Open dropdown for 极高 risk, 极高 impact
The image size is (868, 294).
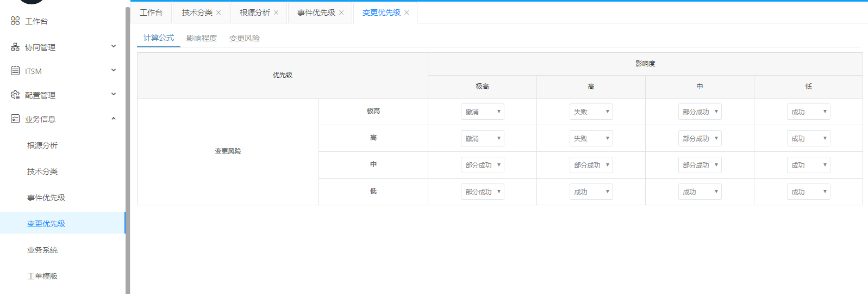coord(482,112)
